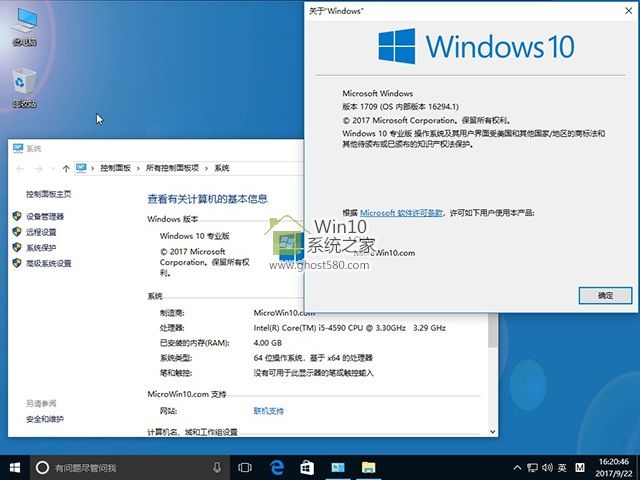640x480 pixels.
Task: Open This PC desktop icon
Action: 24,25
